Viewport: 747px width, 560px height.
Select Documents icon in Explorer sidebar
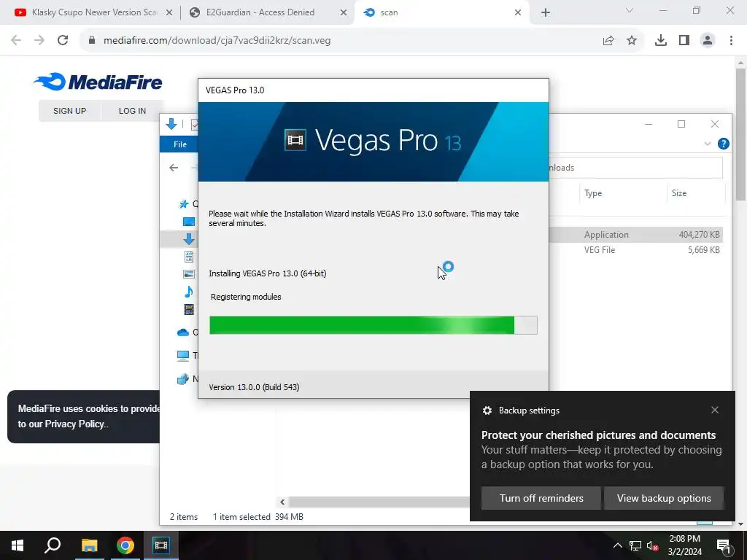coord(189,257)
